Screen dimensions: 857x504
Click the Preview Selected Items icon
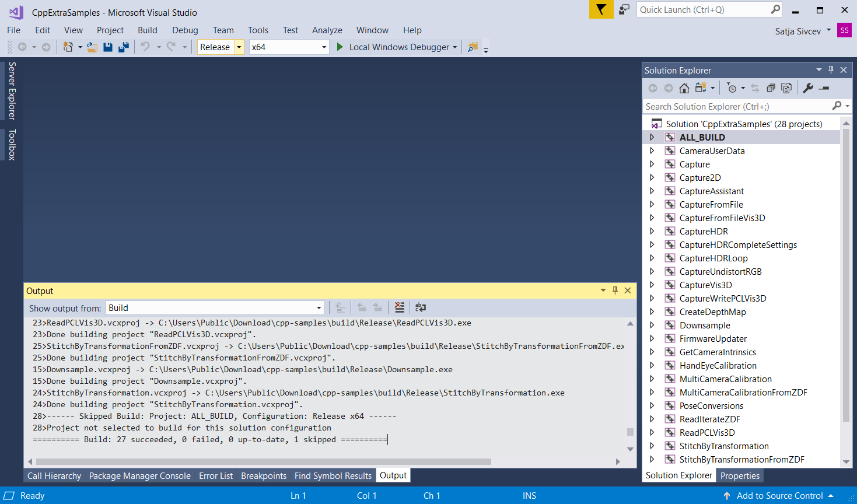pos(824,88)
